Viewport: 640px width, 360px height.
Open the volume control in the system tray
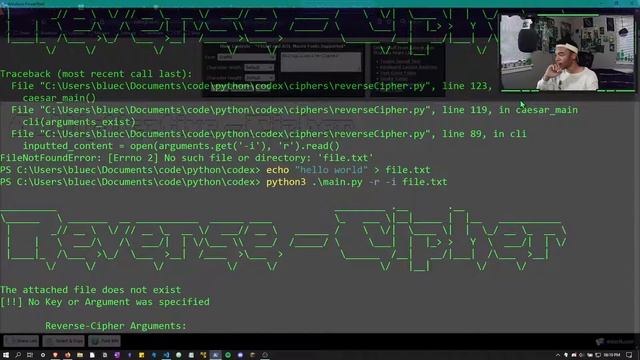click(x=581, y=355)
